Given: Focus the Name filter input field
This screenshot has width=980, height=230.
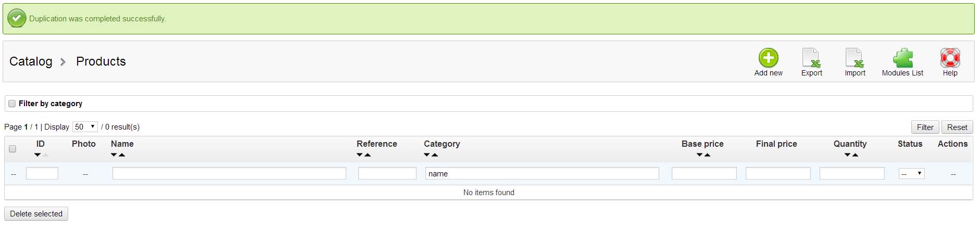Looking at the screenshot, I should coord(229,174).
